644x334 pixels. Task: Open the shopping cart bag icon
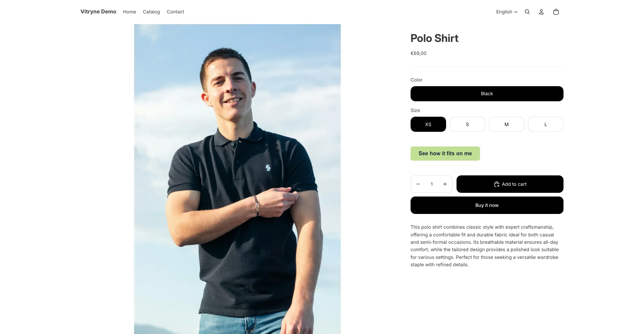pos(556,11)
